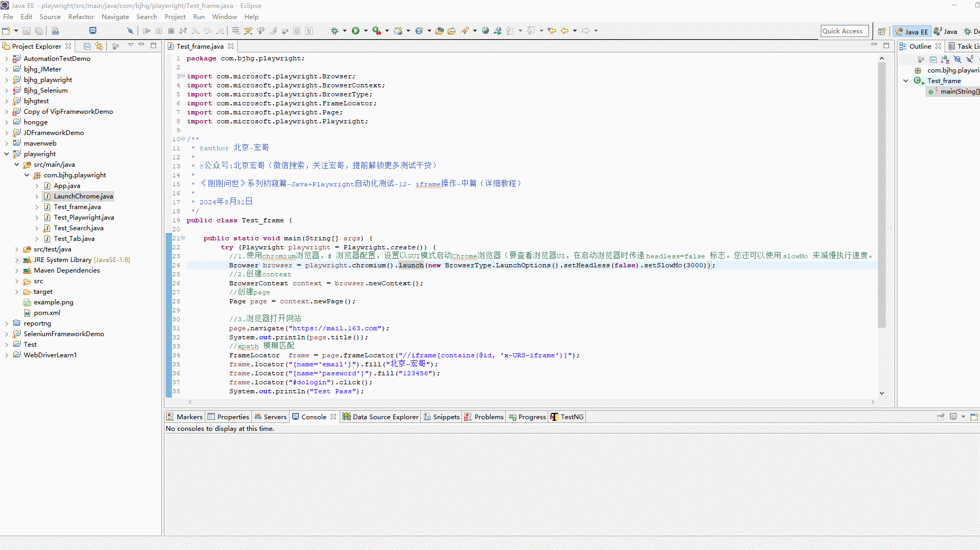Collapse all in Project Explorer toolbar
The width and height of the screenshot is (980, 550).
(87, 46)
